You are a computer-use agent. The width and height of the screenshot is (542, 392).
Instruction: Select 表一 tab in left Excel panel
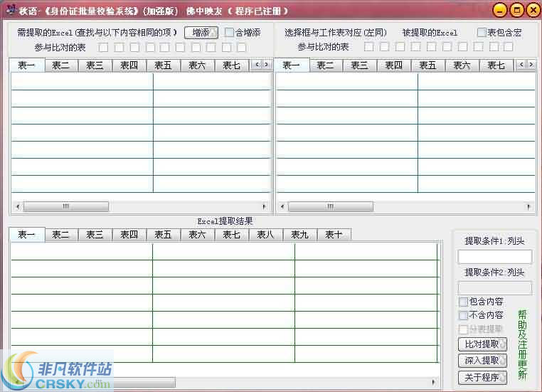point(26,65)
